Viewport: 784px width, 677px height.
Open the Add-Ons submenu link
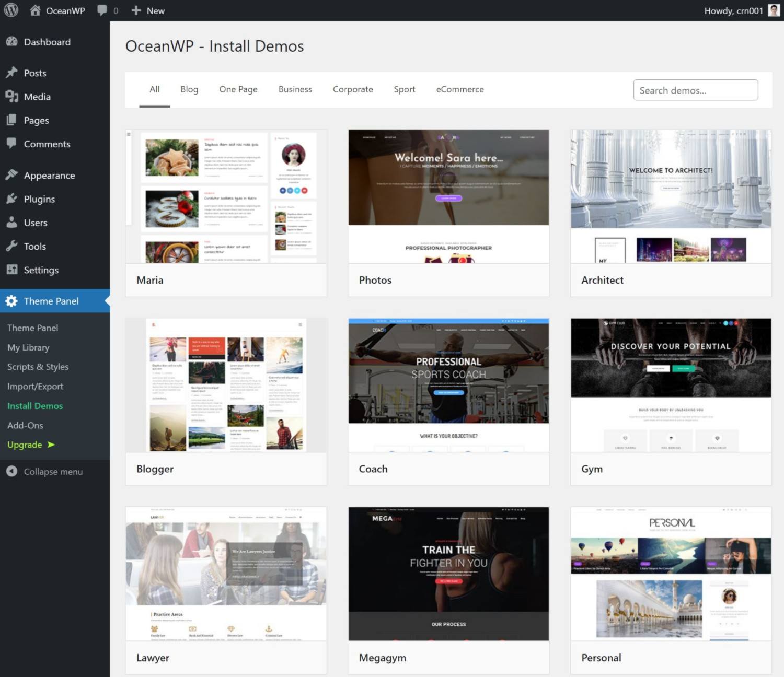coord(25,426)
